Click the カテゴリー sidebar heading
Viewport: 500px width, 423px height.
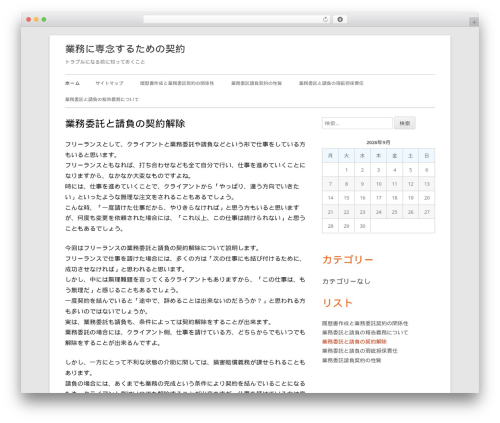(x=348, y=260)
